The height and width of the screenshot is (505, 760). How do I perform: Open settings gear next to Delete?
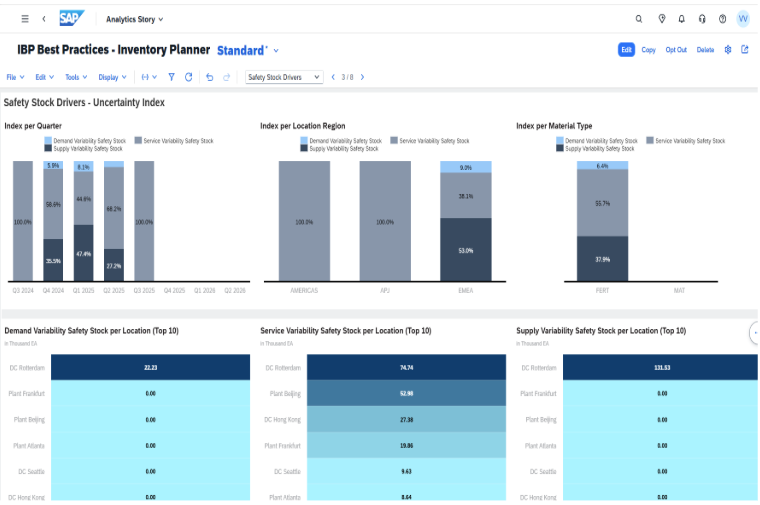pos(728,49)
